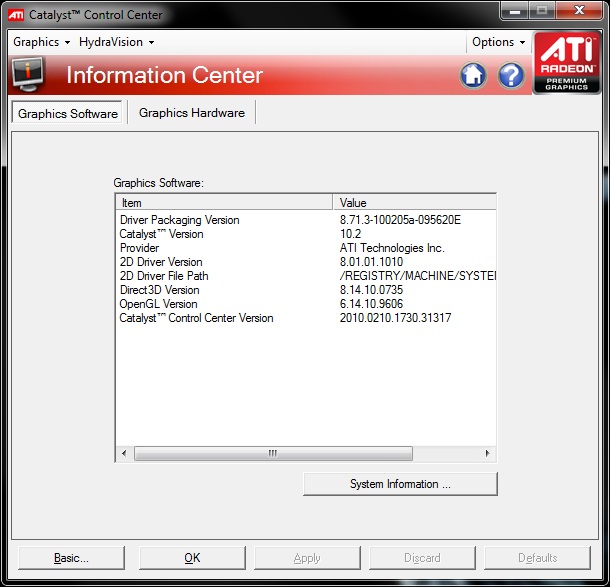The height and width of the screenshot is (587, 610).
Task: Select the OpenGL Version row
Action: pos(159,304)
